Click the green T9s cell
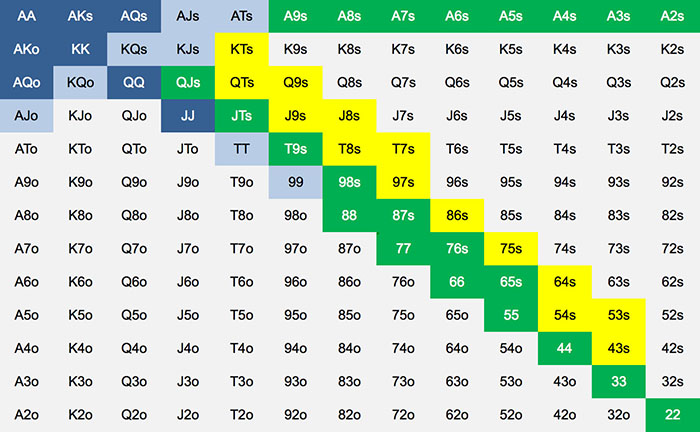This screenshot has width=700, height=432. tap(296, 149)
